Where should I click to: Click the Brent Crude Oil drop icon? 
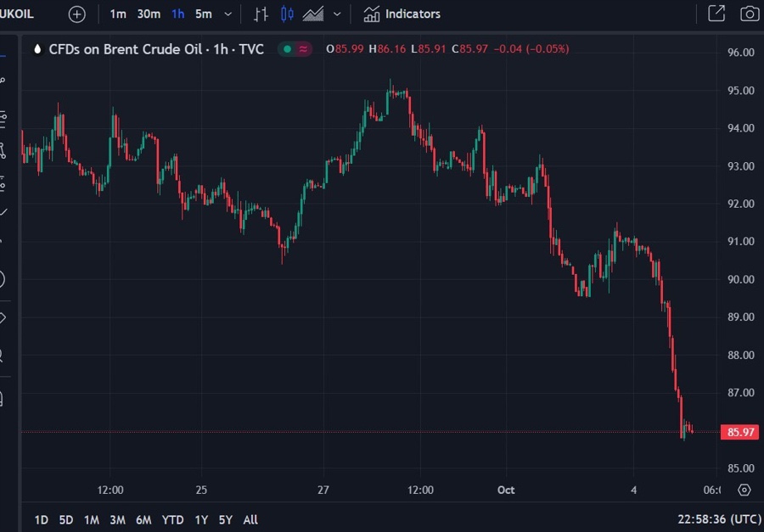click(x=37, y=49)
